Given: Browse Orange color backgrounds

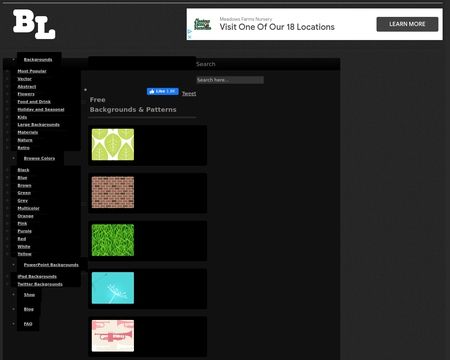Looking at the screenshot, I should pyautogui.click(x=25, y=216).
